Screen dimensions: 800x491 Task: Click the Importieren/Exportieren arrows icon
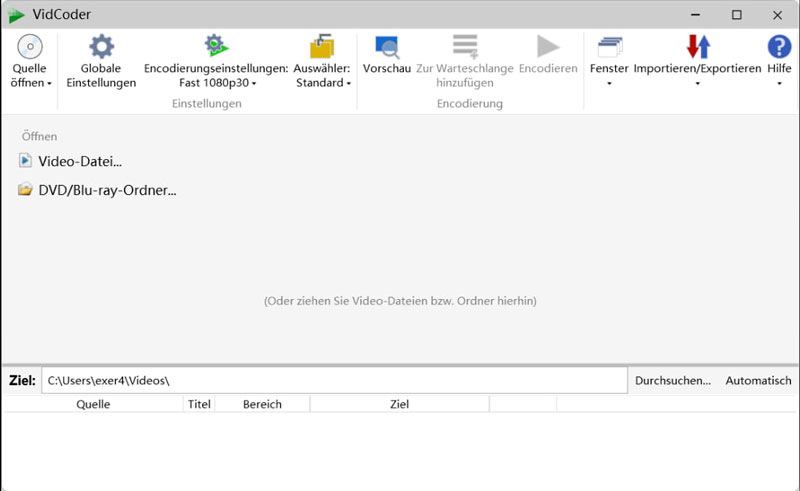[x=698, y=46]
